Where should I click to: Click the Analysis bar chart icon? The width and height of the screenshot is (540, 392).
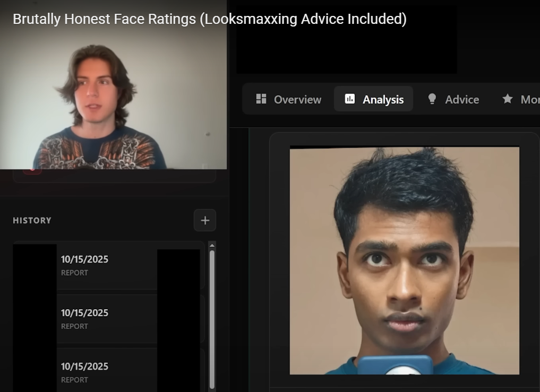tap(350, 99)
